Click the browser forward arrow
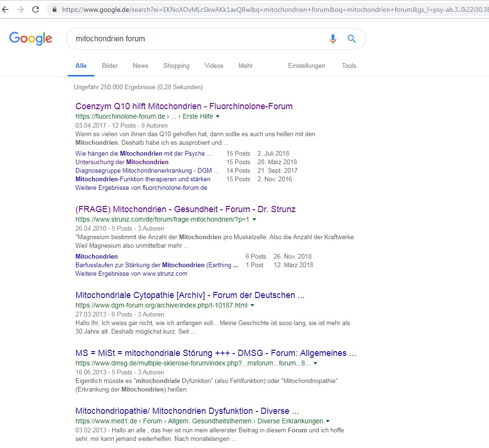489x448 pixels. click(20, 9)
